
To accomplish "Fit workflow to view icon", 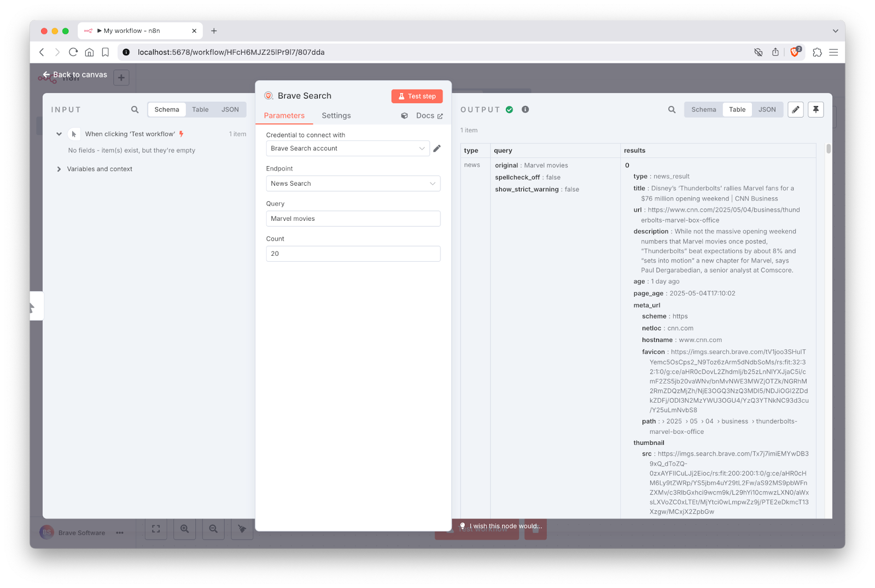I will (156, 529).
